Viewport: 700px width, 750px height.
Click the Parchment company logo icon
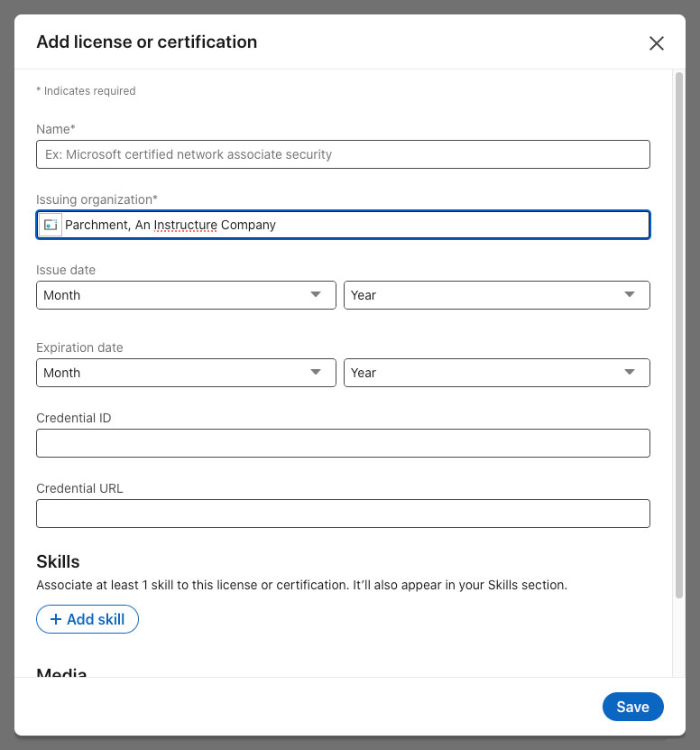pyautogui.click(x=51, y=225)
